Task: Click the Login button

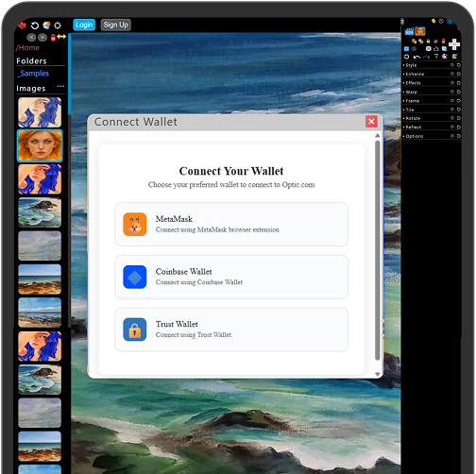Action: (84, 25)
